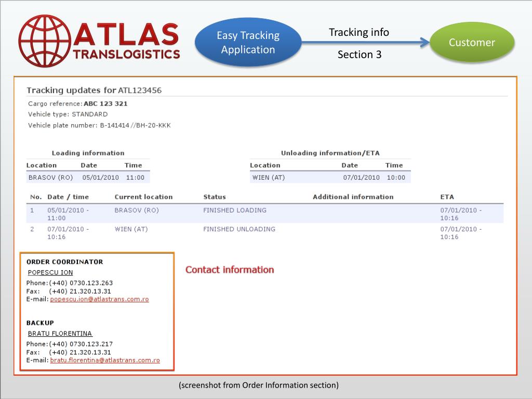This screenshot has width=532, height=399.
Task: Click the ETA value in FINISHED LOADING row
Action: [461, 214]
